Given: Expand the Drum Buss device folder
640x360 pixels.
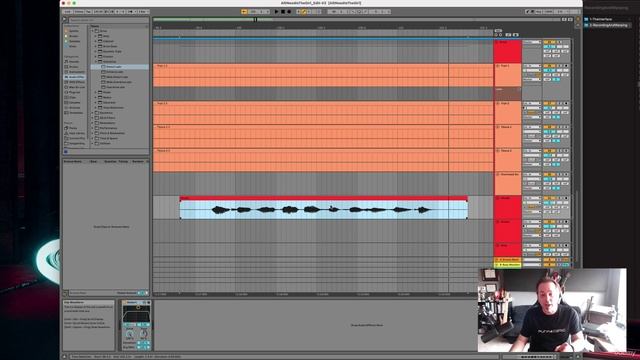Looking at the screenshot, I should pos(96,46).
